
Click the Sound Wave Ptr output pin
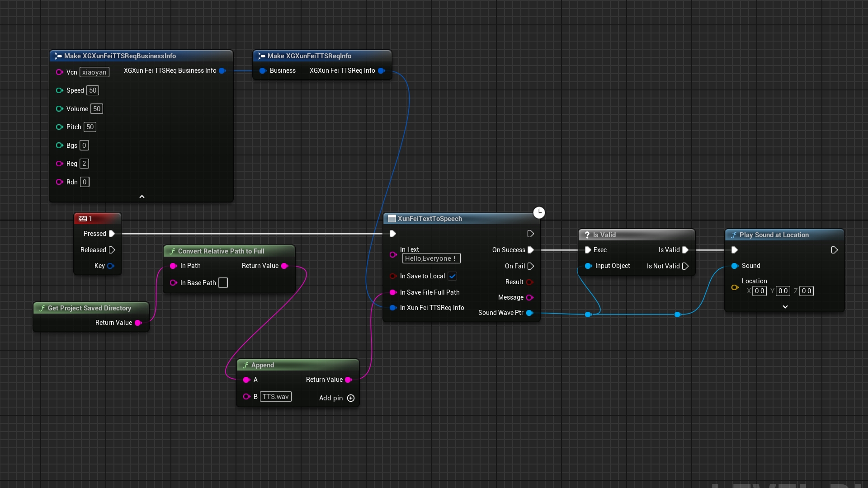[x=530, y=313]
